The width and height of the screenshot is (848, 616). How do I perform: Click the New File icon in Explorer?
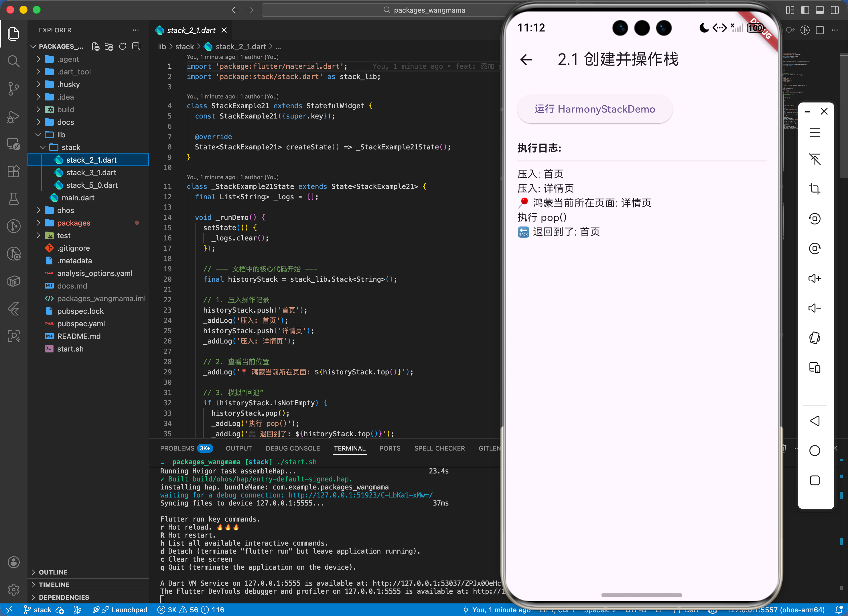pyautogui.click(x=96, y=46)
